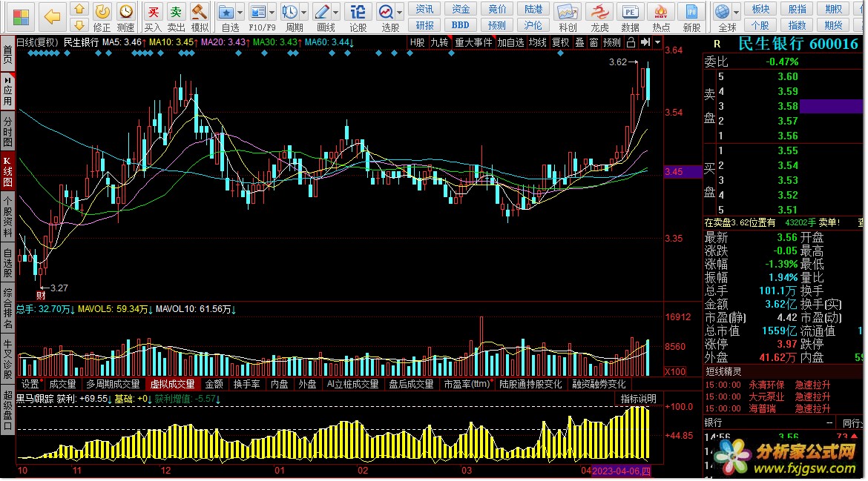Click the 周期 period clock icon

289,12
